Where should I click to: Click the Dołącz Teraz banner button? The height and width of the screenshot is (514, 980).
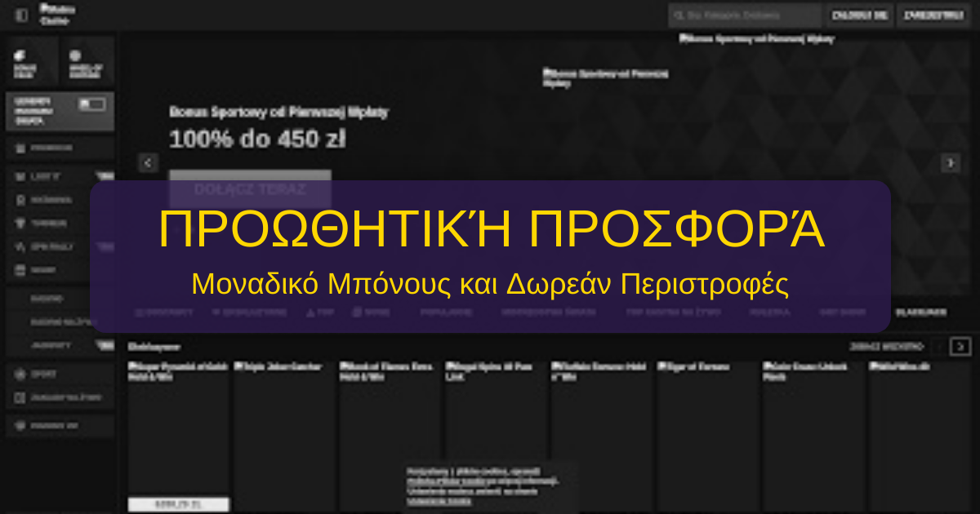coord(250,189)
